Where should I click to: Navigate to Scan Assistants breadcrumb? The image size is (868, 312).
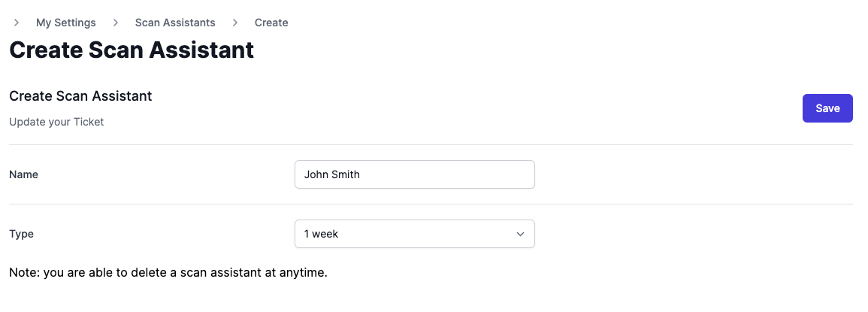coord(175,23)
